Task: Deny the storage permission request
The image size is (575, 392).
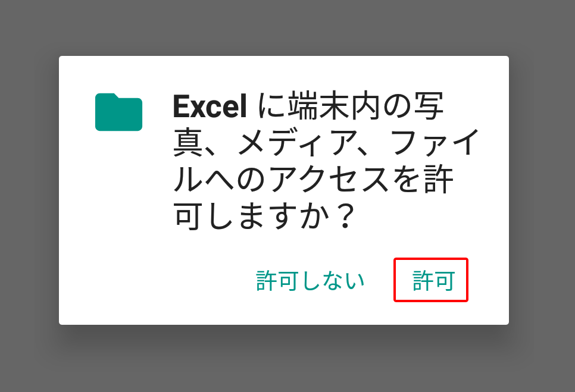Action: pos(310,281)
